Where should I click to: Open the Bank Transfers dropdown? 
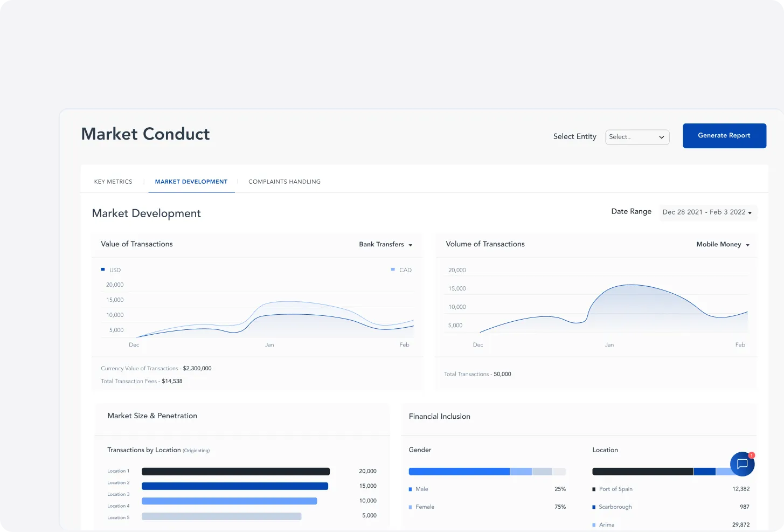pos(385,245)
